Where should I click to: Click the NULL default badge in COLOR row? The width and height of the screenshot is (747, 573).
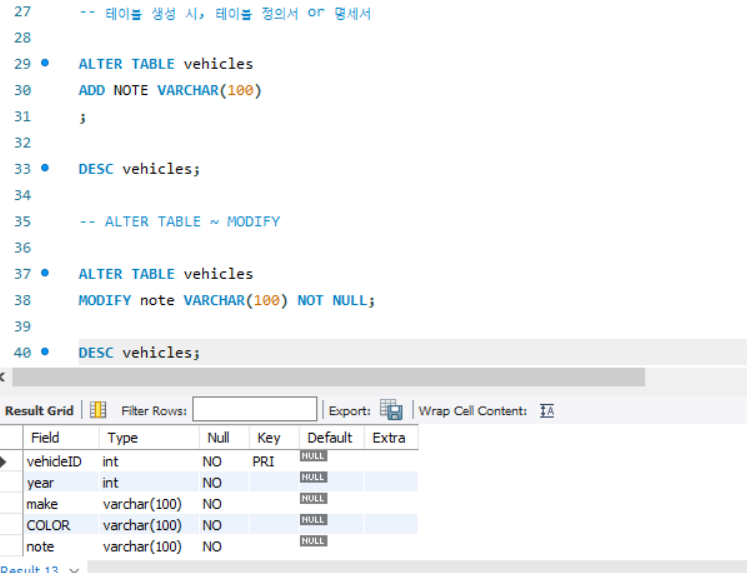pyautogui.click(x=313, y=519)
